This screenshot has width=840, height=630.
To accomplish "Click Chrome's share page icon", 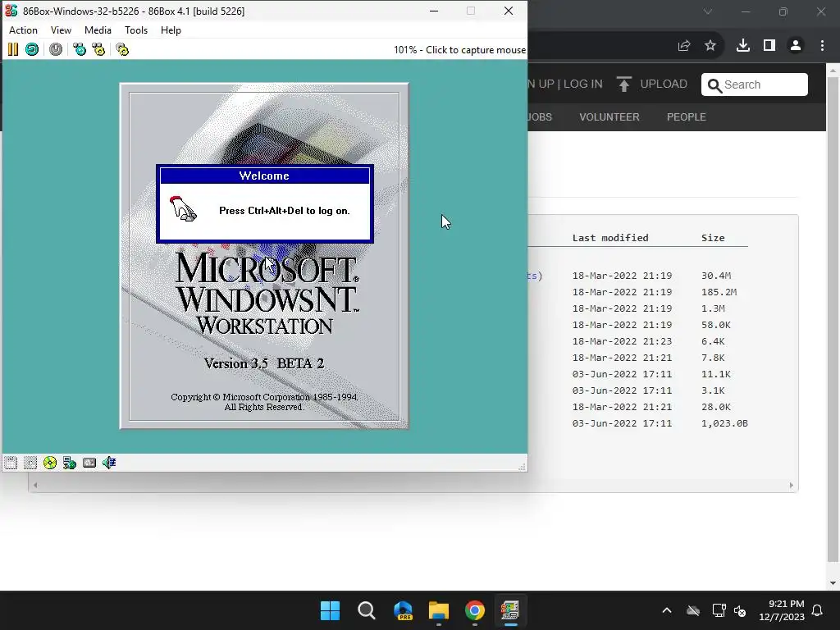I will click(684, 46).
